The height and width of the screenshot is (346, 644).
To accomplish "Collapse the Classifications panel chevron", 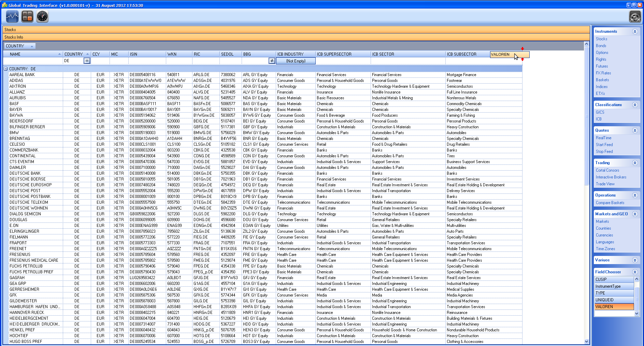I will pyautogui.click(x=635, y=105).
